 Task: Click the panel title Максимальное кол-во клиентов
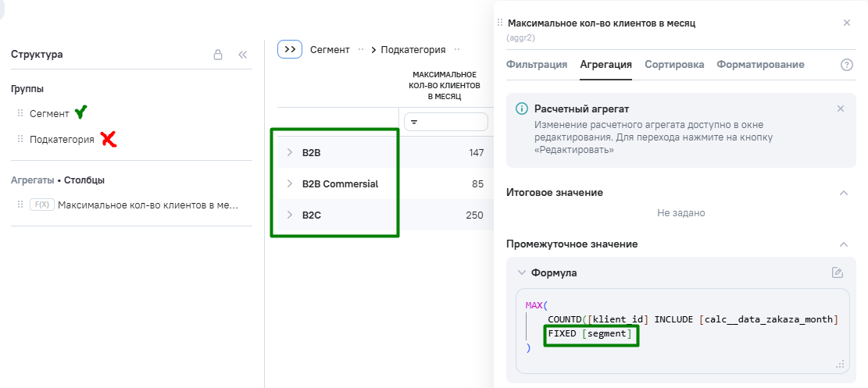[x=601, y=23]
